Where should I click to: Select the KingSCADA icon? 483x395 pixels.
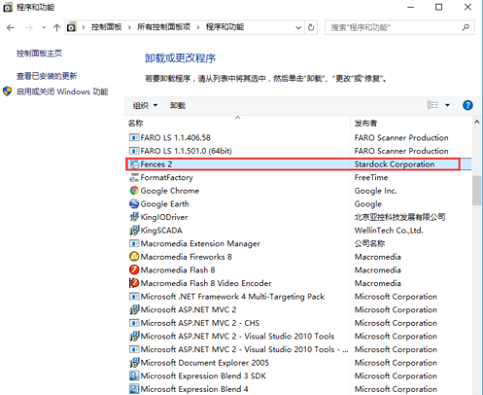point(134,230)
